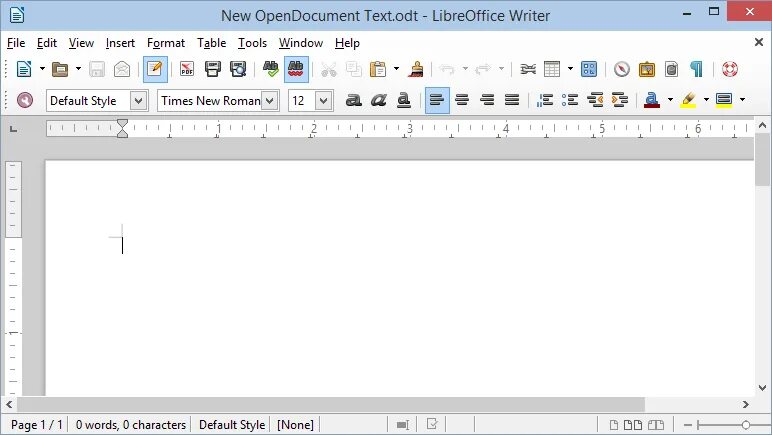Open the Format menu
772x435 pixels.
pyautogui.click(x=166, y=43)
